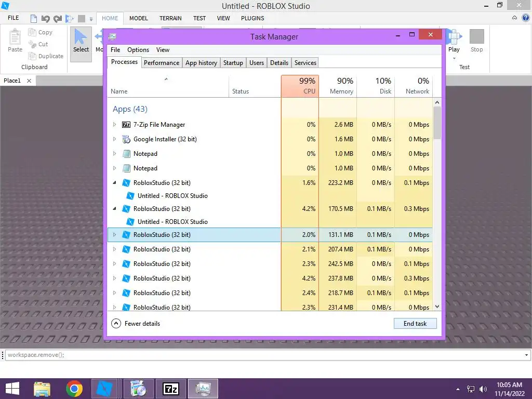This screenshot has width=532, height=399.
Task: Click the Undo arrow in Studio toolbar
Action: 45,19
